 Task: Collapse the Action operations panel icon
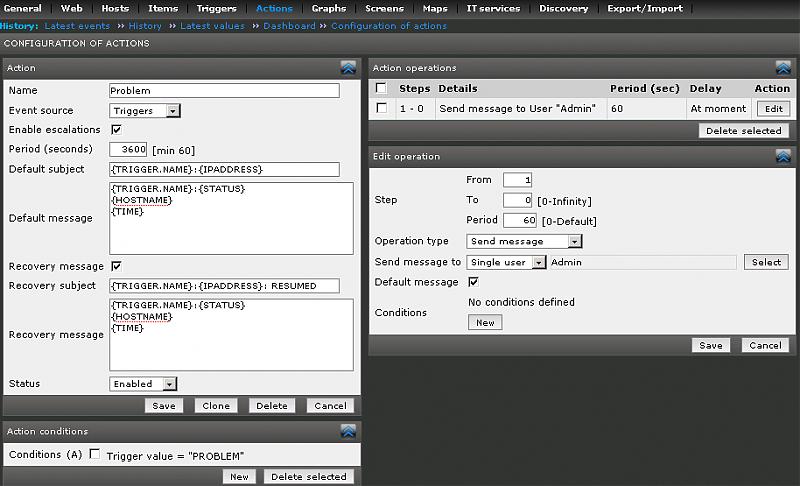782,68
